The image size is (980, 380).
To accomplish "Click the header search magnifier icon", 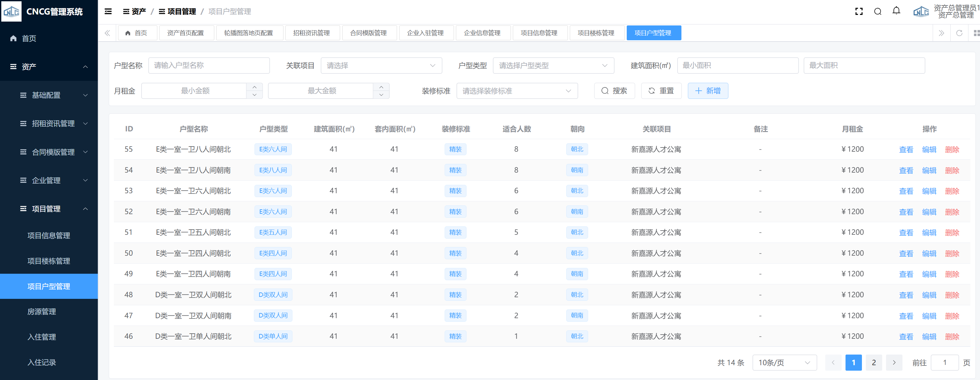I will pos(878,11).
